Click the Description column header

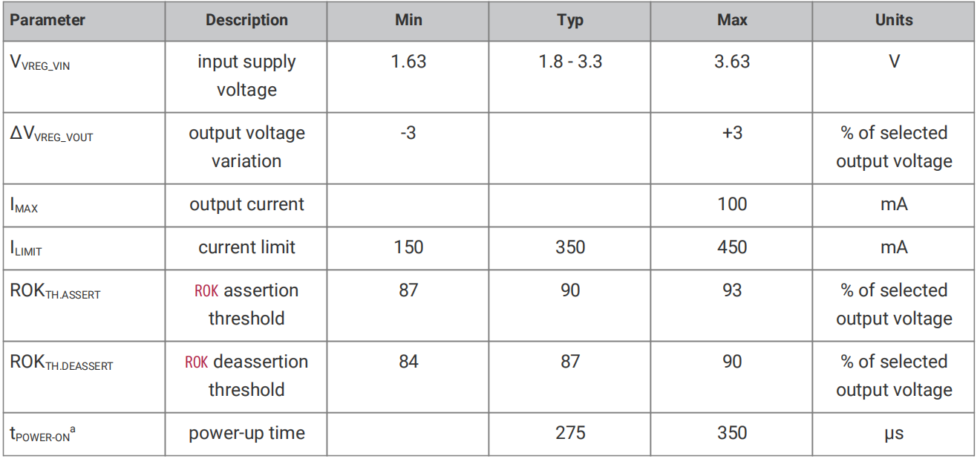[246, 20]
